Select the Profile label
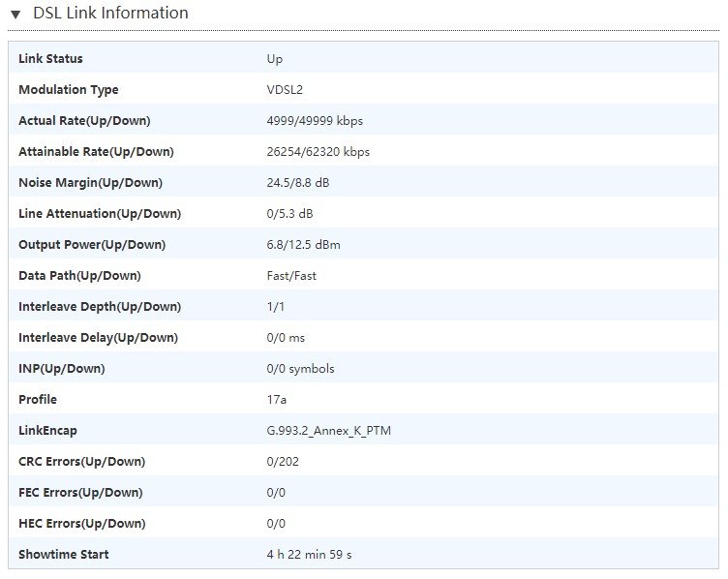This screenshot has height=579, width=728. (38, 400)
